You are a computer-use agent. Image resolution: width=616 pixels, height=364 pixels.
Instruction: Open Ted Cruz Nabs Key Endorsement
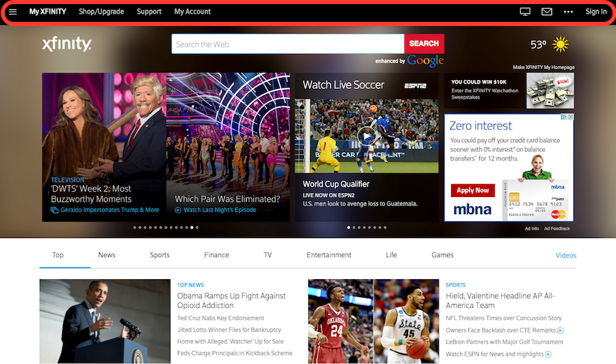point(220,318)
